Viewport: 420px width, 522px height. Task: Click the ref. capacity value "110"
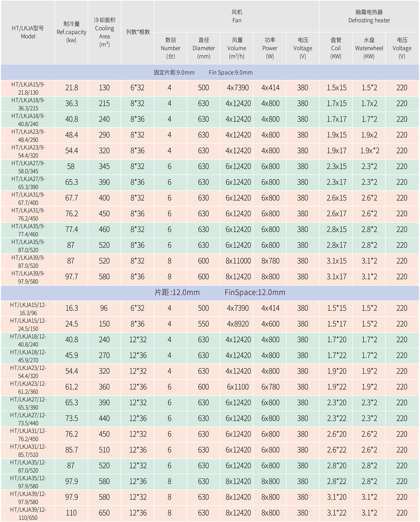(71, 513)
